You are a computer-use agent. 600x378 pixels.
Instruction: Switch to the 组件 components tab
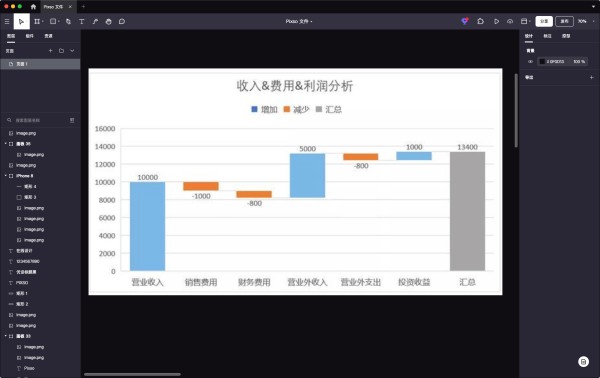tap(29, 36)
